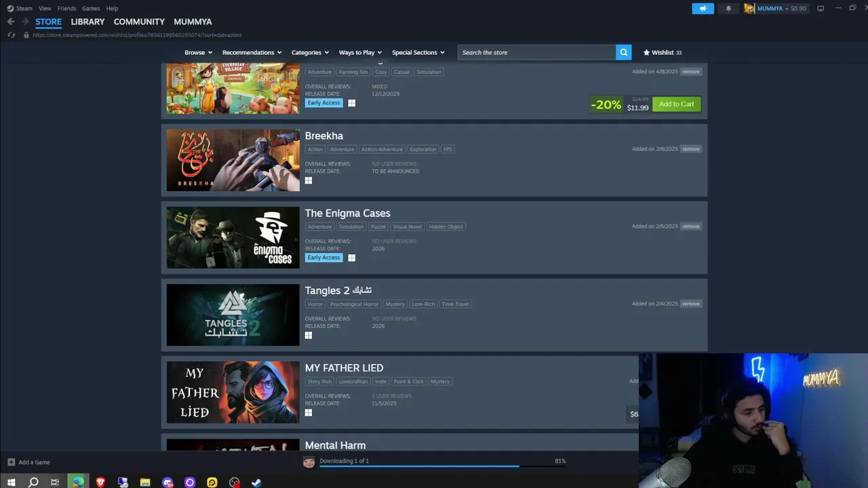Click the Breekha thumbnail image
This screenshot has width=868, height=488.
click(x=233, y=160)
